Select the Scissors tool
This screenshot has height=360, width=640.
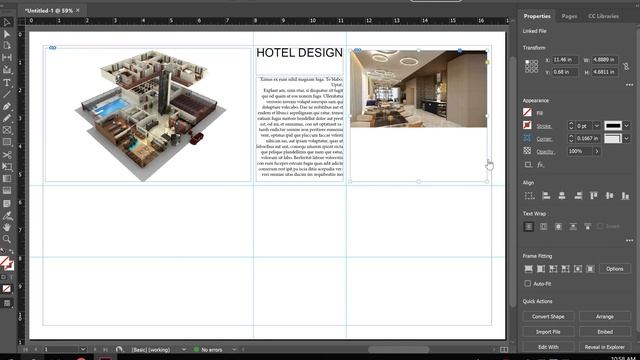tap(7, 155)
